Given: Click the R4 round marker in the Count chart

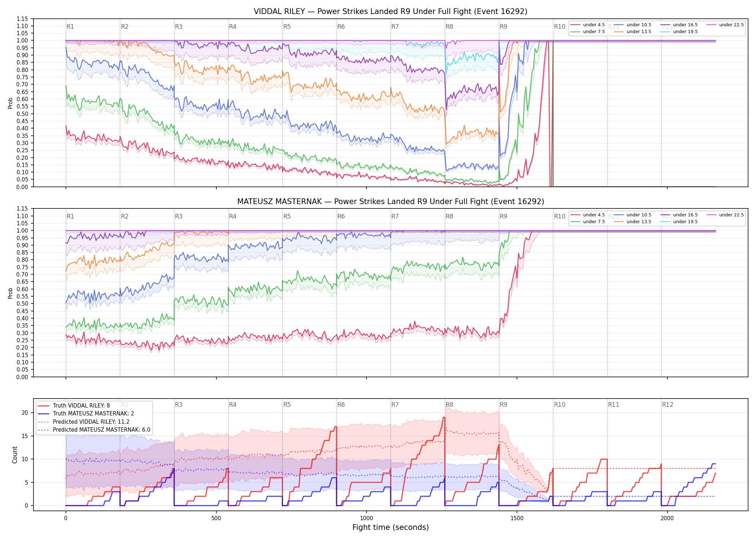Looking at the screenshot, I should tap(233, 405).
